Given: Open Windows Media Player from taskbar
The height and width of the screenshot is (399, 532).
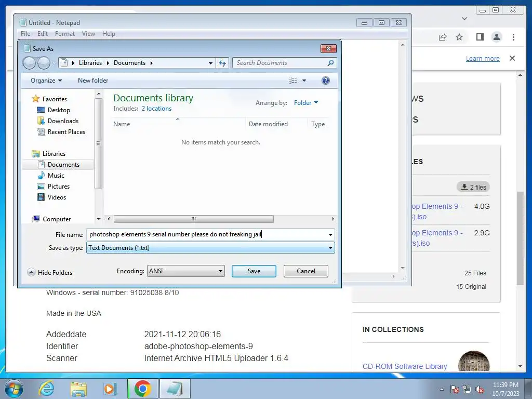Looking at the screenshot, I should (x=109, y=389).
